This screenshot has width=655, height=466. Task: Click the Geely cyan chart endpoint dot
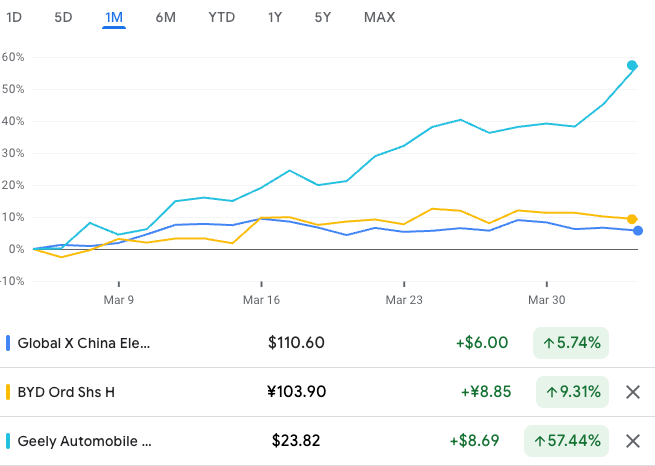click(632, 66)
